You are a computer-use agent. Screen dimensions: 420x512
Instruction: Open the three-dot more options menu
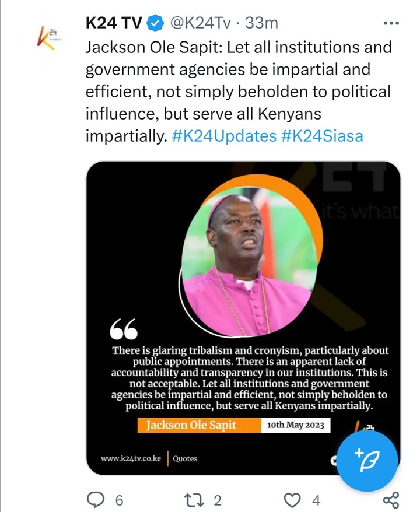(391, 23)
